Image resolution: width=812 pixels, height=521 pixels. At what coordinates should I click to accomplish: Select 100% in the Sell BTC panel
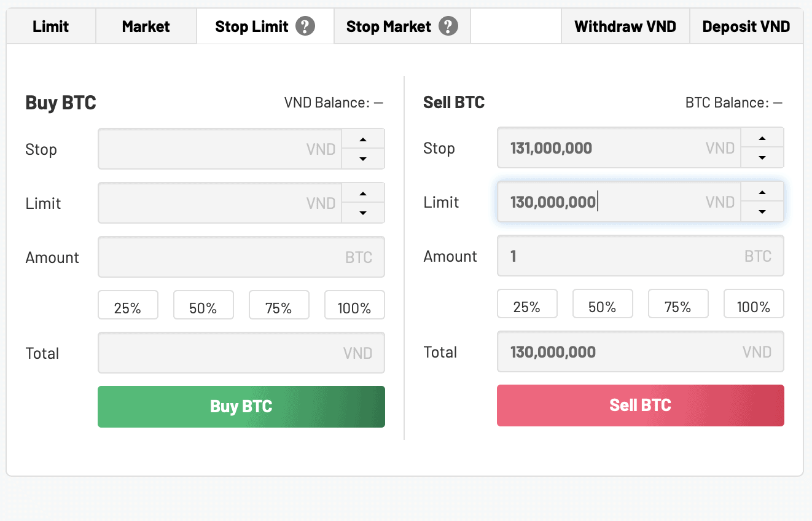[754, 304]
